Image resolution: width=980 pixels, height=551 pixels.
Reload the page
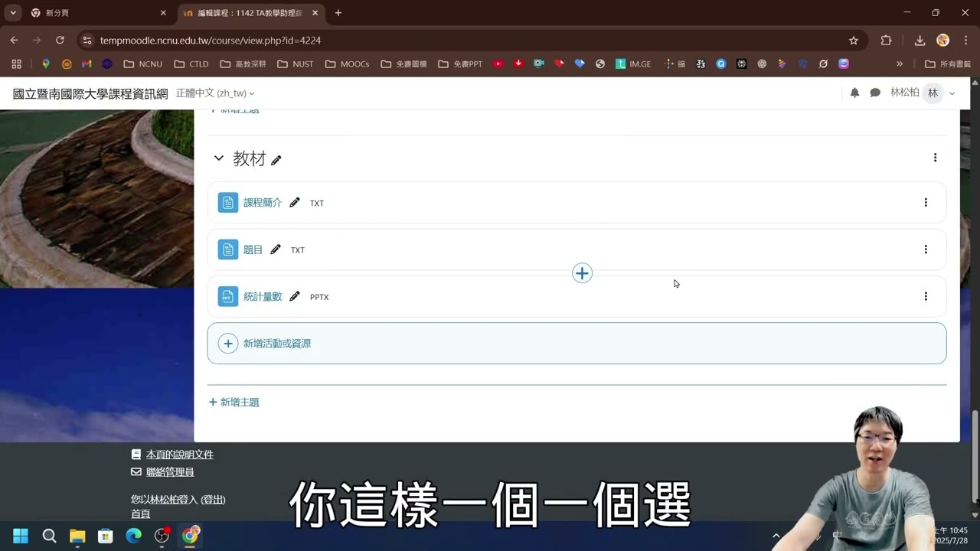point(60,40)
